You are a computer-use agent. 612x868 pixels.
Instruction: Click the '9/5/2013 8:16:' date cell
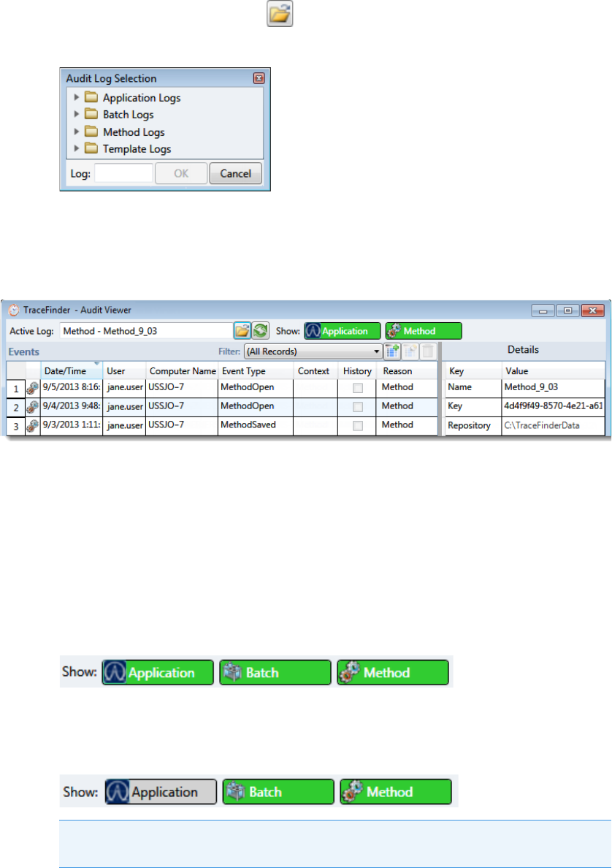(x=72, y=387)
